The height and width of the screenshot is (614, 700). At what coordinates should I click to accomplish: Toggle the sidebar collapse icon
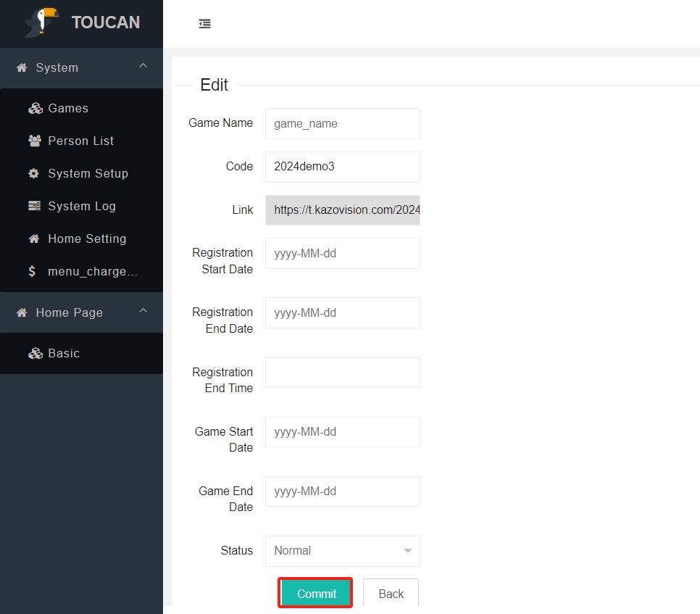click(x=205, y=24)
